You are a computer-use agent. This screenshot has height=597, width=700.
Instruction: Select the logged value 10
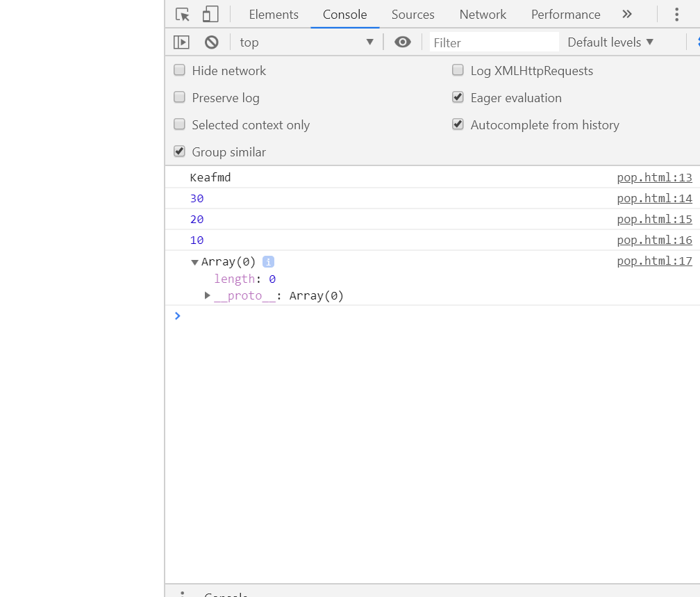point(197,240)
